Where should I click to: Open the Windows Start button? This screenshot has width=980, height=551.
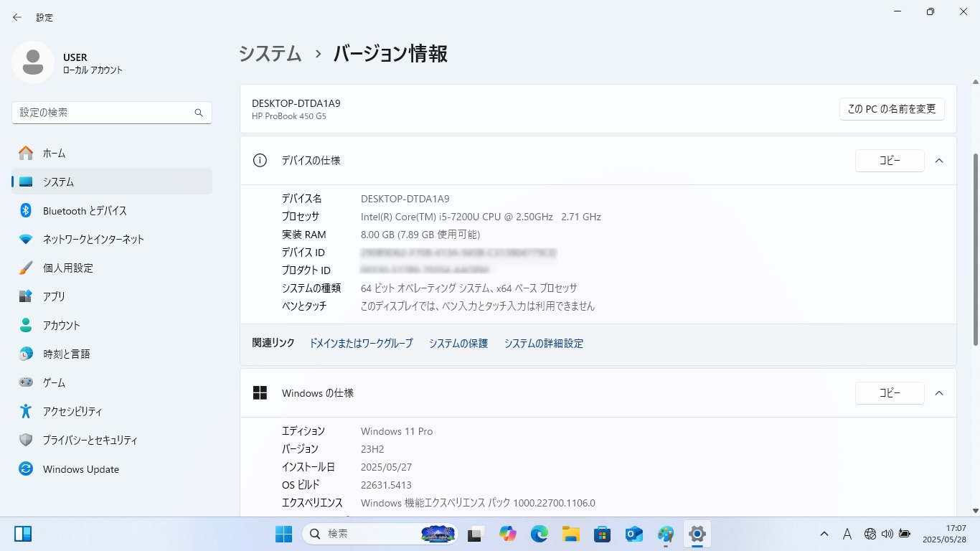283,534
